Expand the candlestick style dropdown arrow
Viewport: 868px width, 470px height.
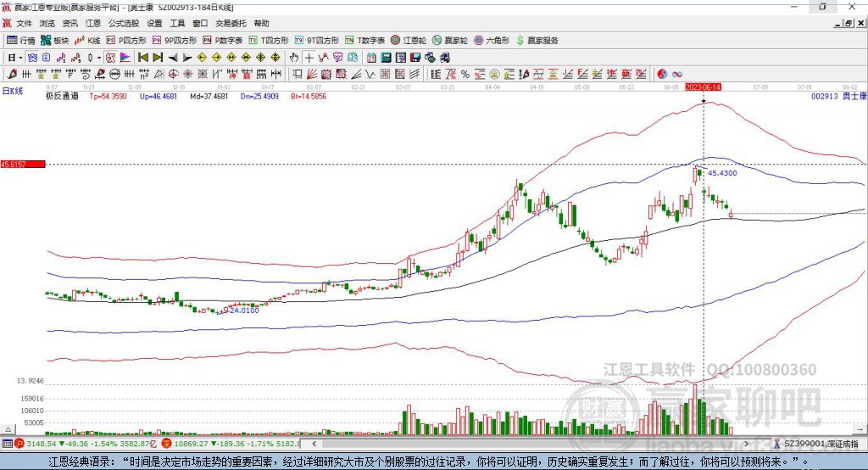pyautogui.click(x=99, y=58)
